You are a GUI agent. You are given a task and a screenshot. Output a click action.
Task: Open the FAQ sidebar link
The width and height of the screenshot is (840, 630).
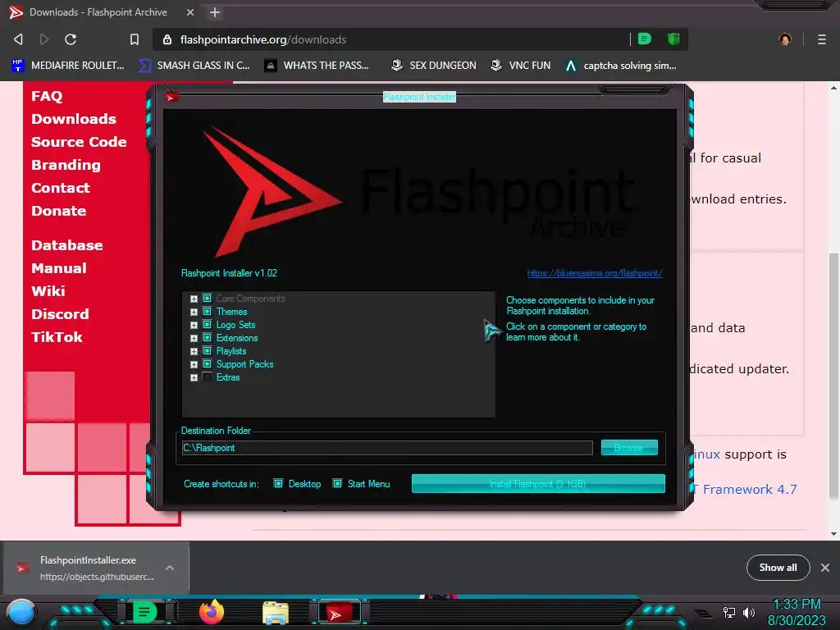click(47, 96)
